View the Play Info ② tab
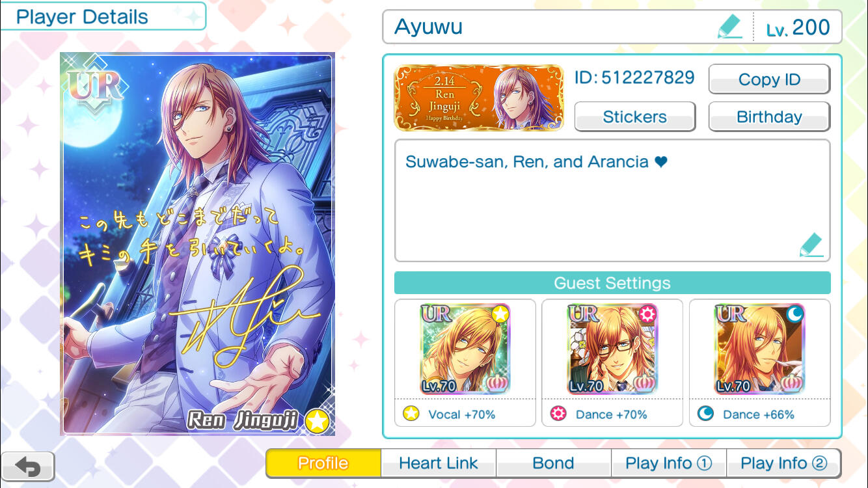This screenshot has width=868, height=488. coord(783,463)
